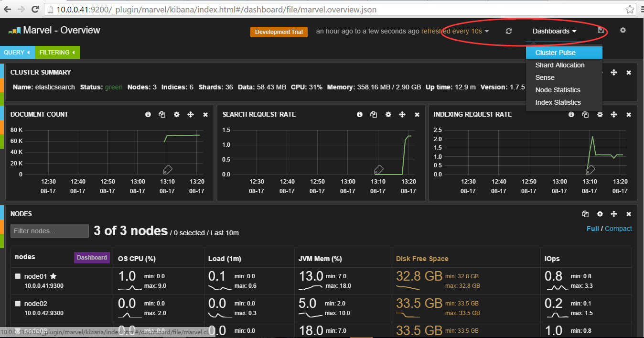Open Marvel settings gear in header

point(623,30)
